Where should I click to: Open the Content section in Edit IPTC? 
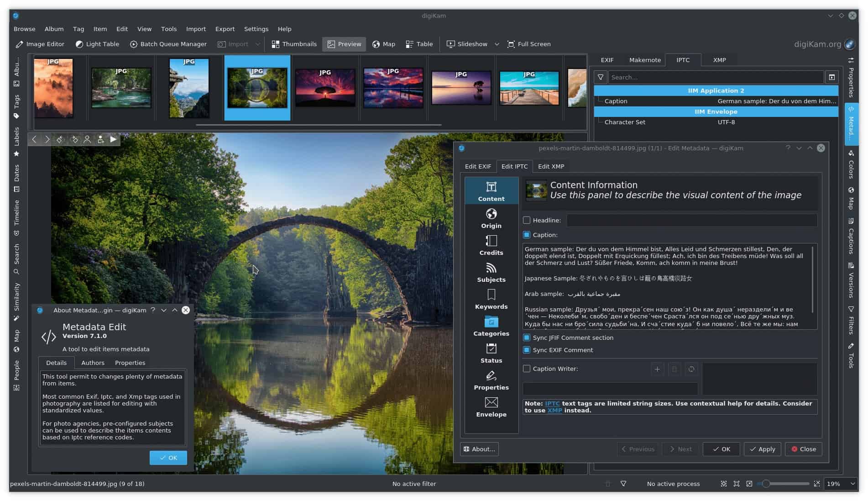(491, 191)
